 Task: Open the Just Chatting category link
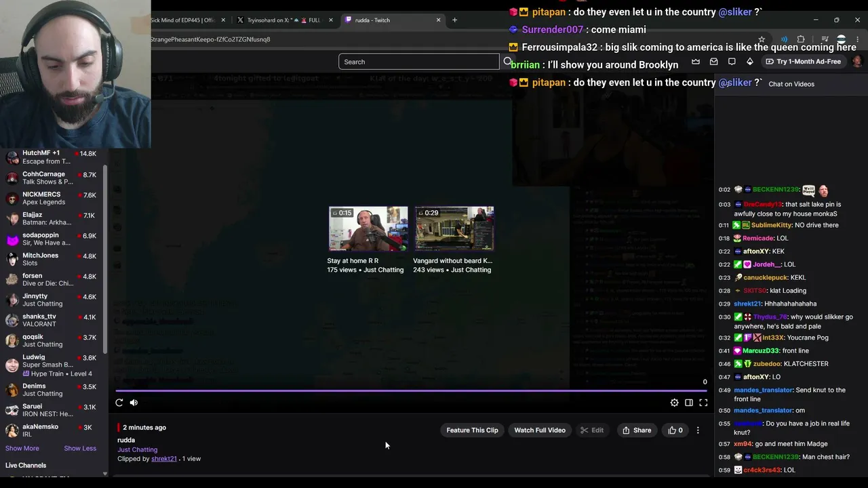tap(137, 449)
